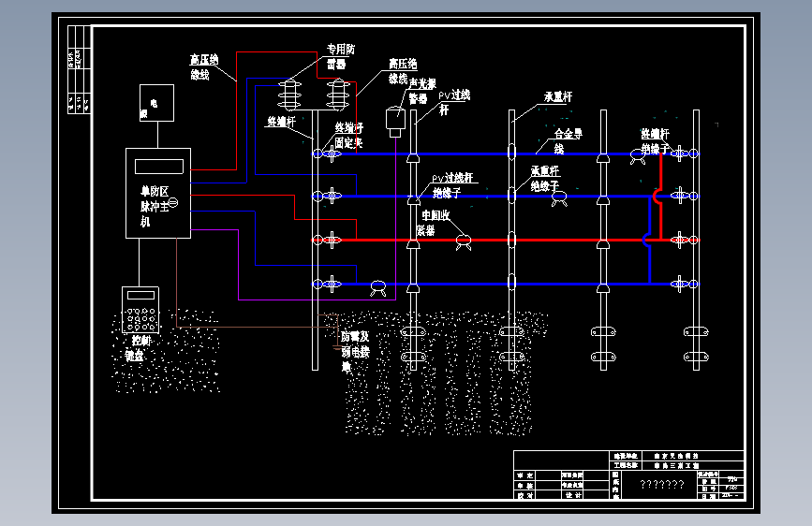Click the 校对 cell in title block

pyautogui.click(x=525, y=495)
